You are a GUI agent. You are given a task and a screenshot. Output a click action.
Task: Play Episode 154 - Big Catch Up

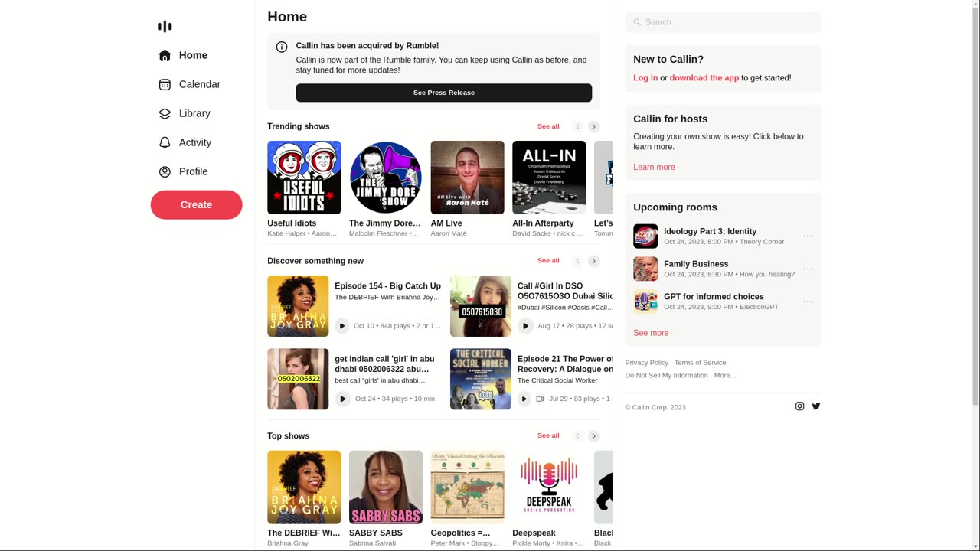point(342,326)
